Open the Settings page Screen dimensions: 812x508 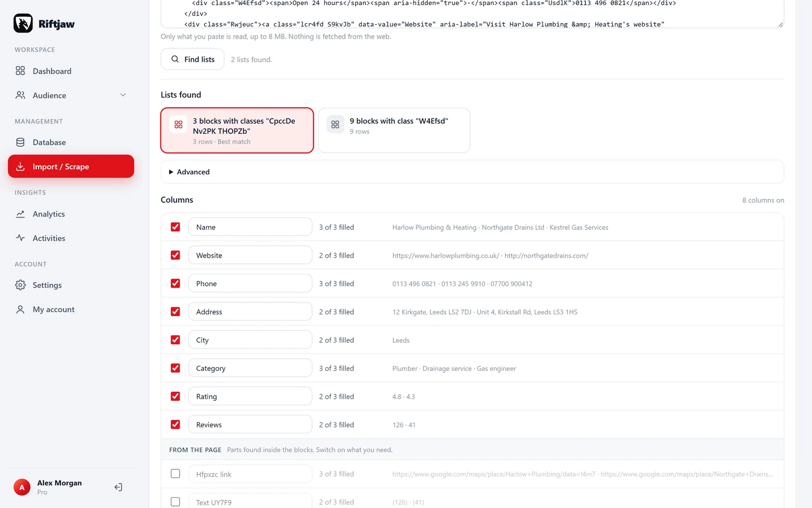(x=71, y=285)
